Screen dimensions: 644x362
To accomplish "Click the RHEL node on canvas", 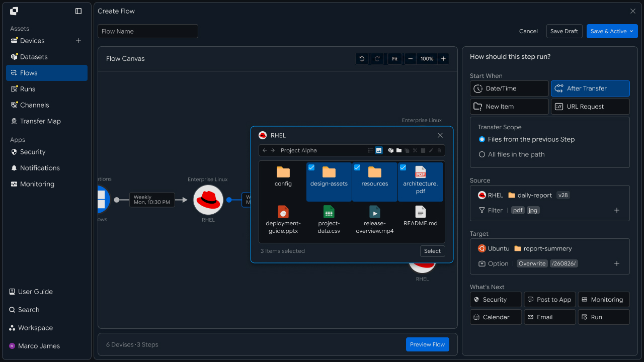I will (x=208, y=200).
